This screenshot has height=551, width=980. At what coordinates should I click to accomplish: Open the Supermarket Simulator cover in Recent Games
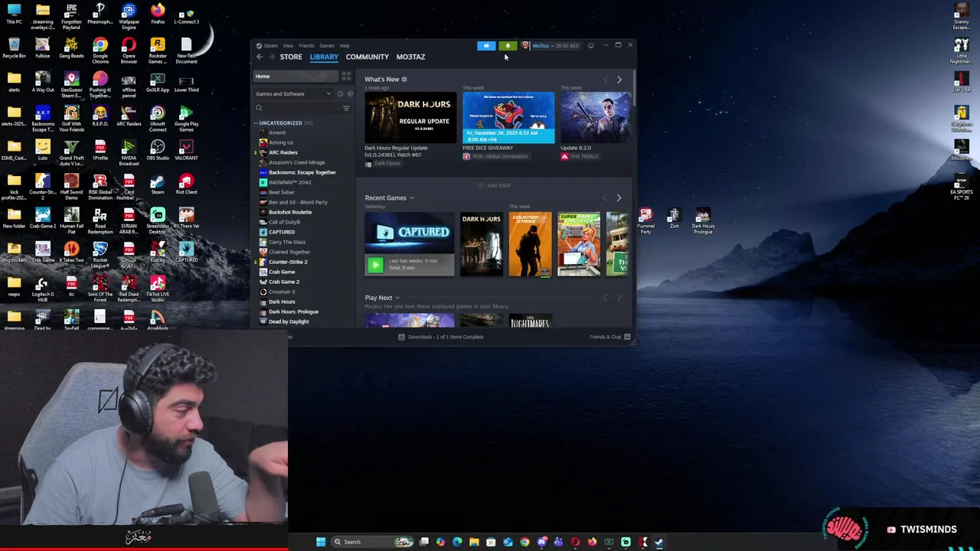579,244
